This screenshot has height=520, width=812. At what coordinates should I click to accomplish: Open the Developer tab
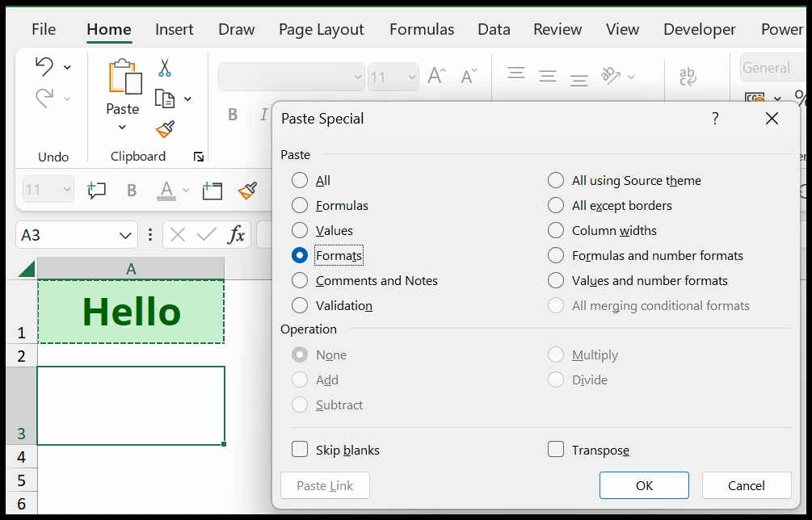pyautogui.click(x=699, y=29)
